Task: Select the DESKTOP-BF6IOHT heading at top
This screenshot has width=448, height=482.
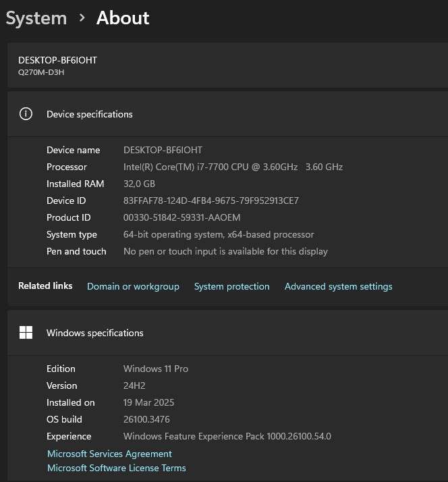Action: pos(57,60)
